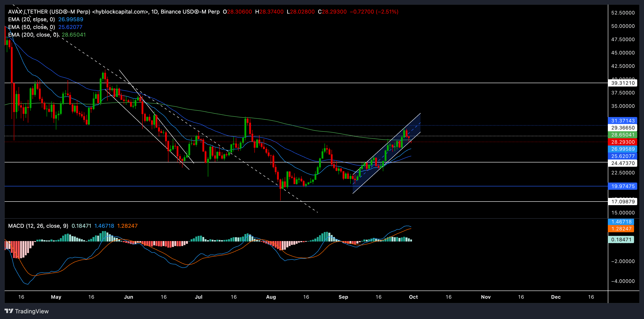Image resolution: width=644 pixels, height=319 pixels.
Task: Click the Dec label on time axis
Action: coord(556,297)
